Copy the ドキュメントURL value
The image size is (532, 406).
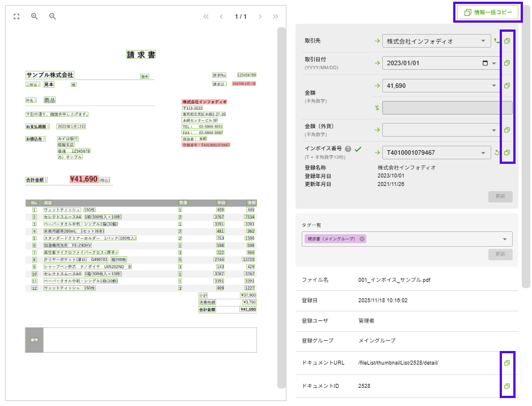(507, 362)
